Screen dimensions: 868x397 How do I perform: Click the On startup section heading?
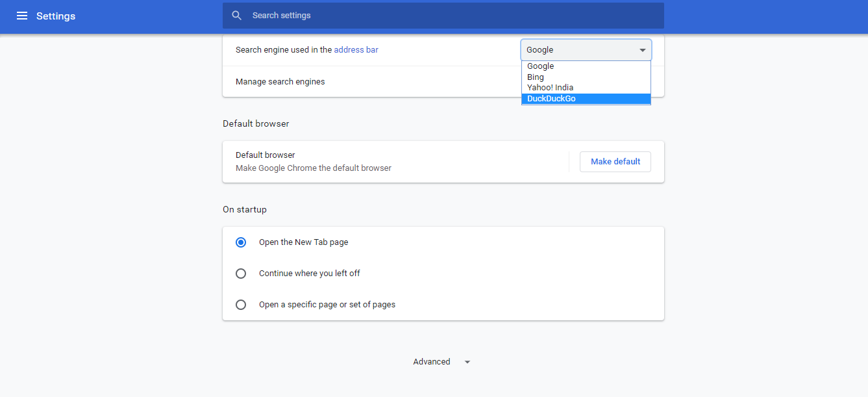(x=245, y=209)
